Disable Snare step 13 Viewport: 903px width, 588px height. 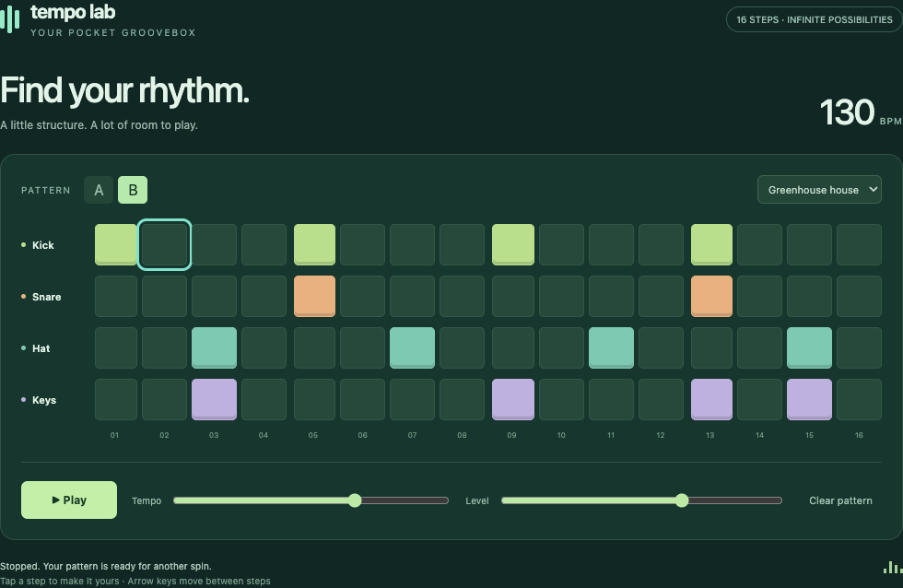(711, 297)
